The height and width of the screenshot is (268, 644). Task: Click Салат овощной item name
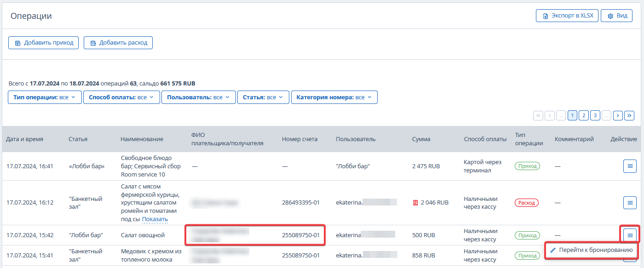click(143, 235)
